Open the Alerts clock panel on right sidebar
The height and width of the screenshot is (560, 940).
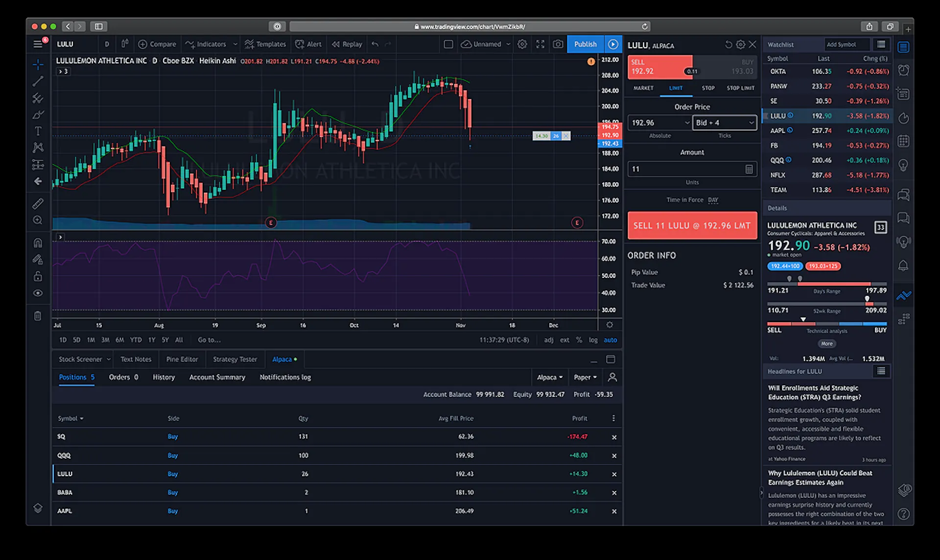click(x=903, y=71)
